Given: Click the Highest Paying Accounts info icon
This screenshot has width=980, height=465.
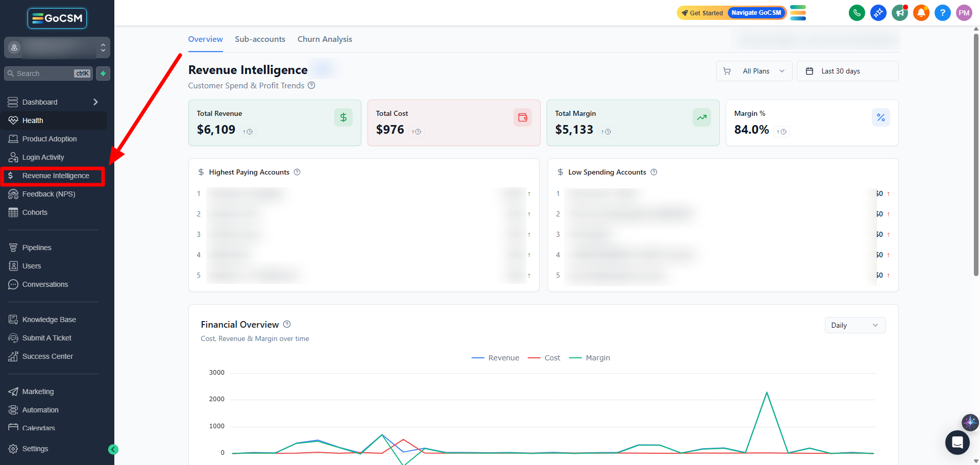Looking at the screenshot, I should click(297, 172).
